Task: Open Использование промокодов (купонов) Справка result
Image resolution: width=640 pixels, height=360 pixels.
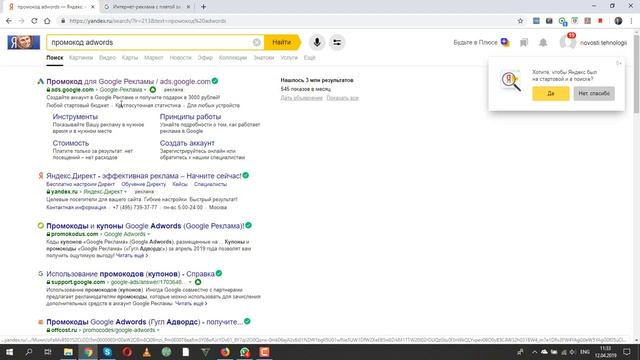Action: coord(130,274)
